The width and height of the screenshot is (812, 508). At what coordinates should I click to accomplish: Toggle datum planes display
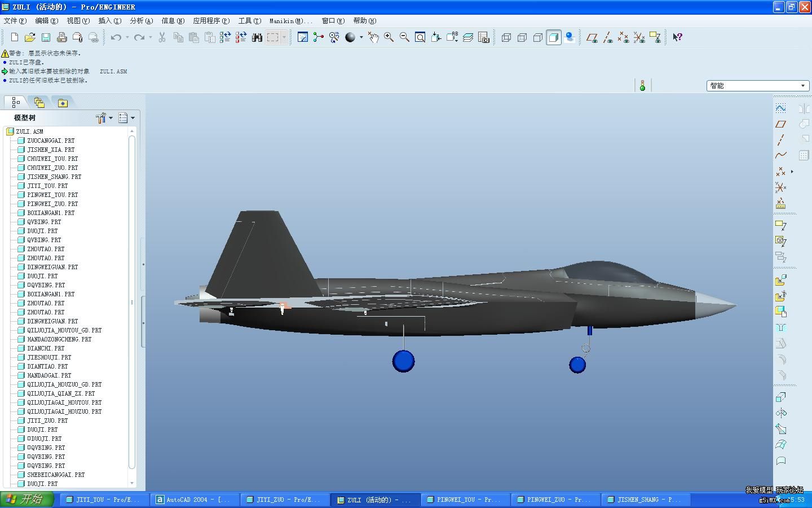click(592, 37)
